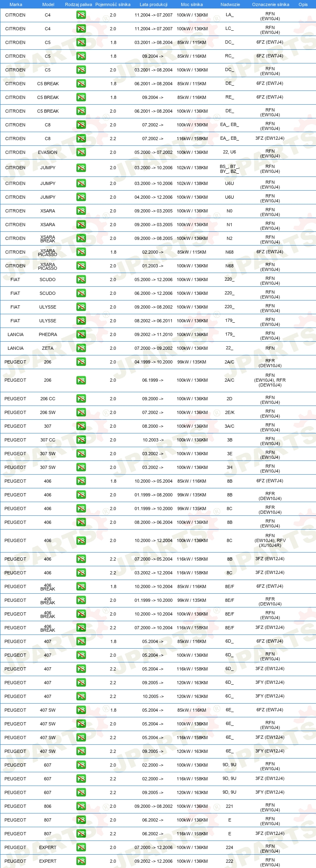316x868 pixels.
Task: Click the fuel icon for Peugeot 206 CC
Action: pyautogui.click(x=81, y=399)
